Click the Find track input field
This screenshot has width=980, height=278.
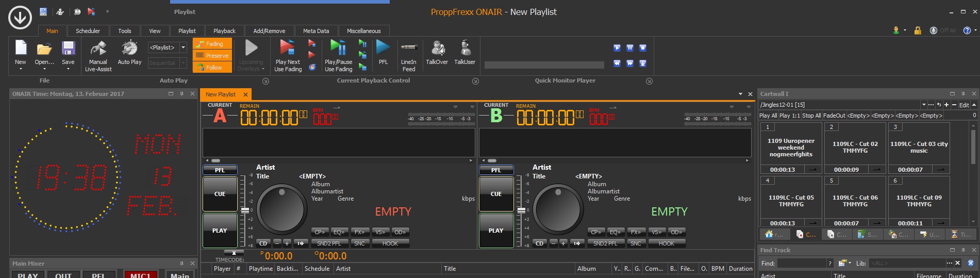(x=802, y=263)
